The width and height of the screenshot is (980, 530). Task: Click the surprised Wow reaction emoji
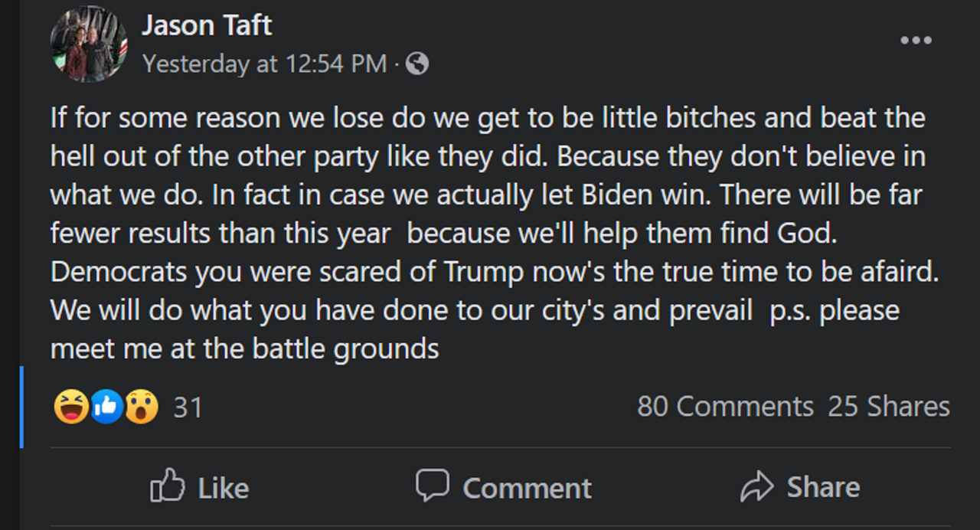(142, 407)
